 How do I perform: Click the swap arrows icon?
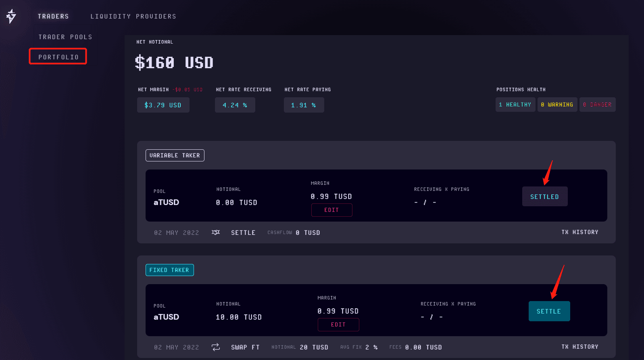[216, 347]
